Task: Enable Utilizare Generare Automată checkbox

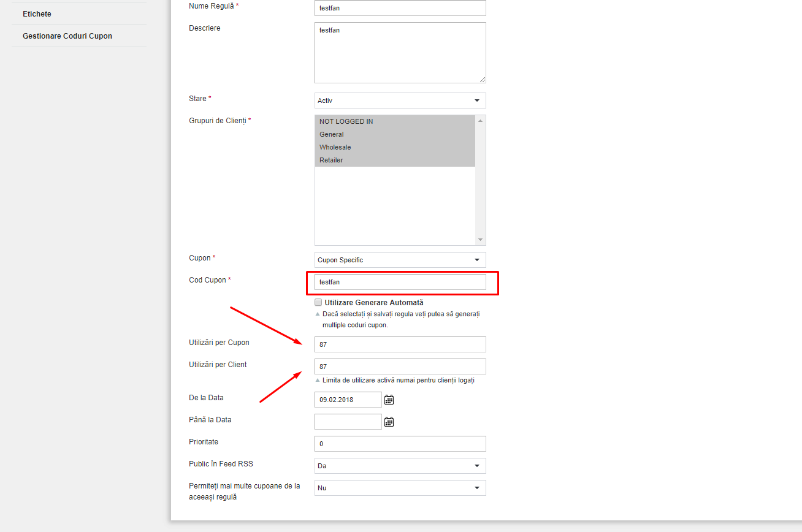Action: (318, 302)
